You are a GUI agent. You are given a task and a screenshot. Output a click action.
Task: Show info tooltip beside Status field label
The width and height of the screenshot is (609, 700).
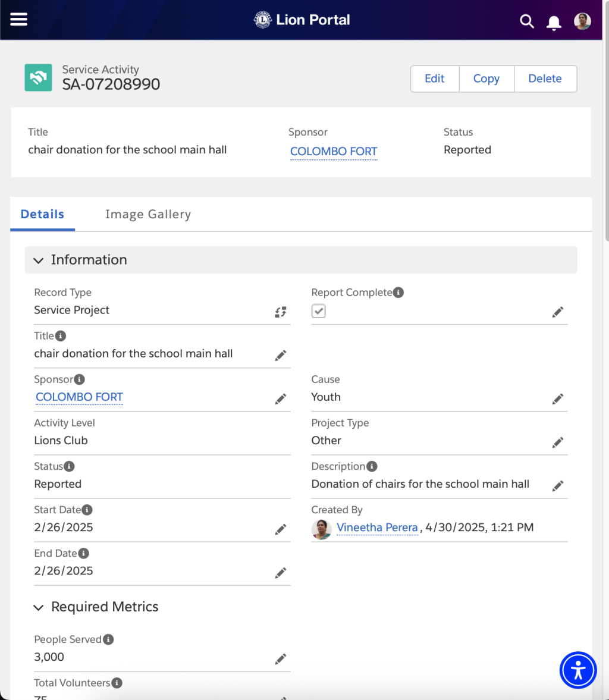pos(69,466)
